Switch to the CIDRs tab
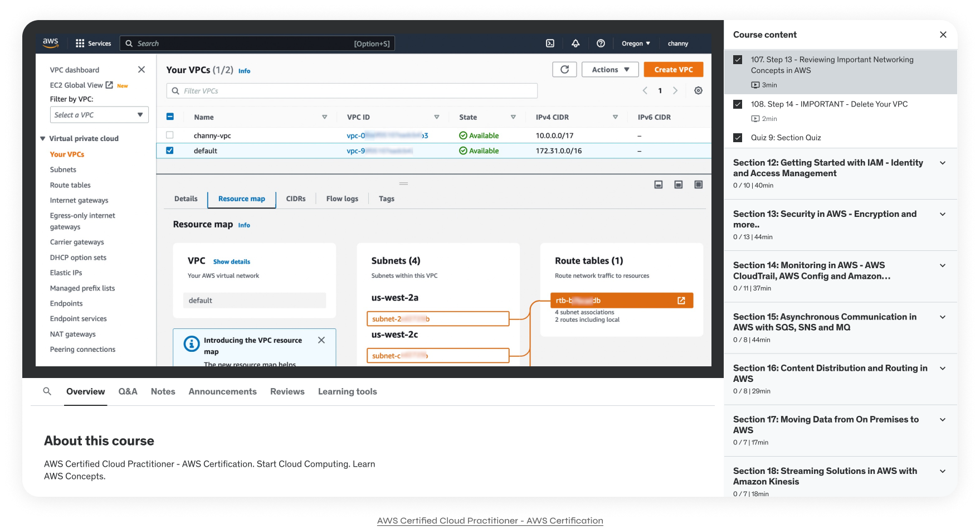This screenshot has height=528, width=980. 296,198
